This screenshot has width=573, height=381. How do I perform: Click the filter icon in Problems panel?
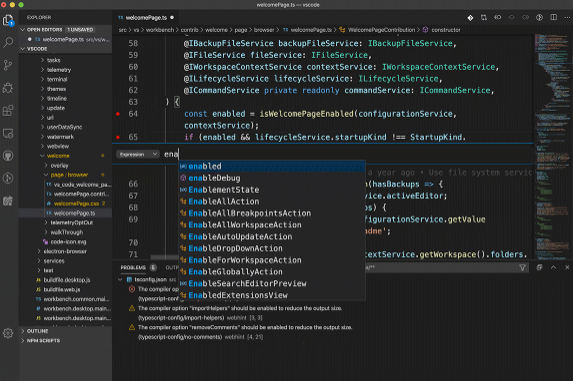point(523,268)
